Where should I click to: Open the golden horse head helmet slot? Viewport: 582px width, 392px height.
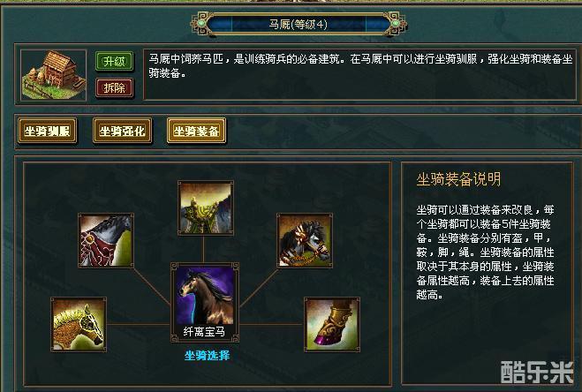pos(79,324)
